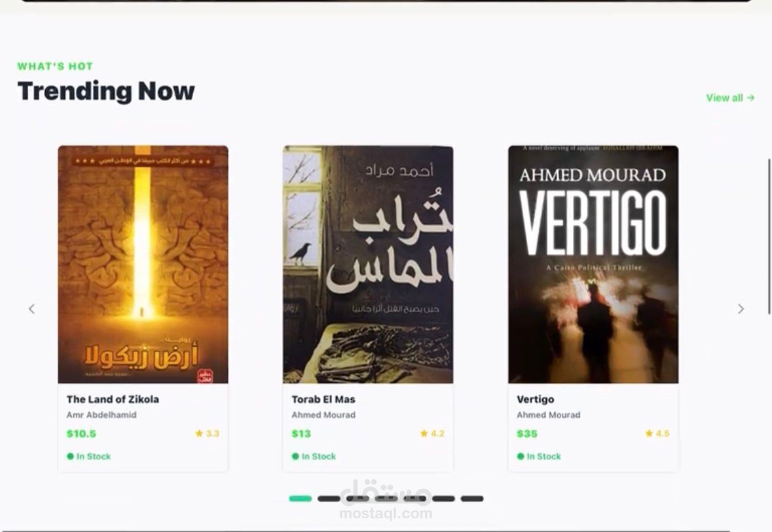Click Amr Abdelhamid author name
Viewport: 772px width, 532px height.
[101, 415]
